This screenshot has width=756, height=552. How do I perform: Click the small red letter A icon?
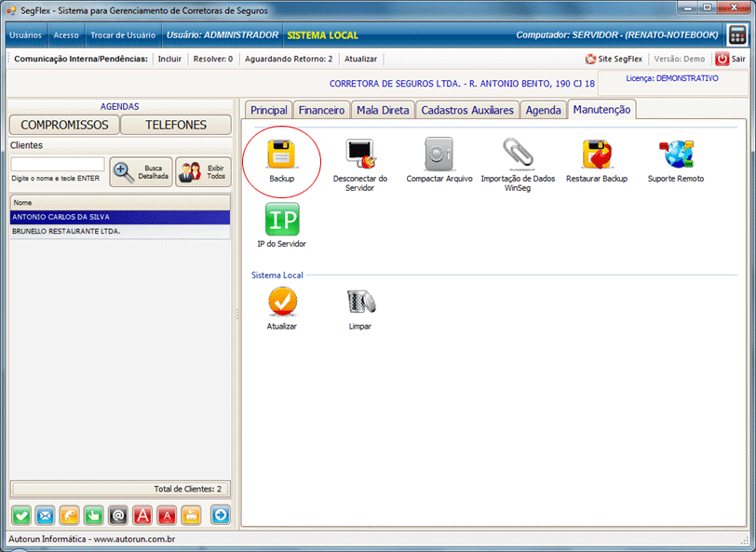click(167, 516)
